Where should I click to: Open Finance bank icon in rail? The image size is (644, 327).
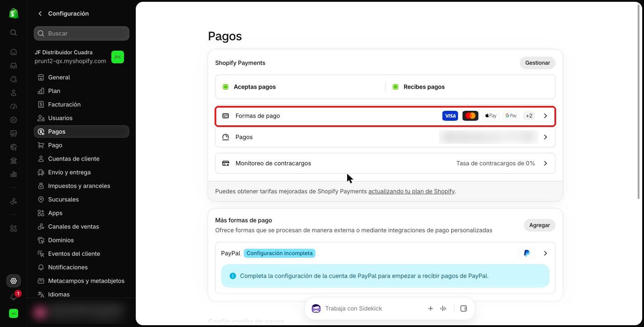pyautogui.click(x=14, y=161)
